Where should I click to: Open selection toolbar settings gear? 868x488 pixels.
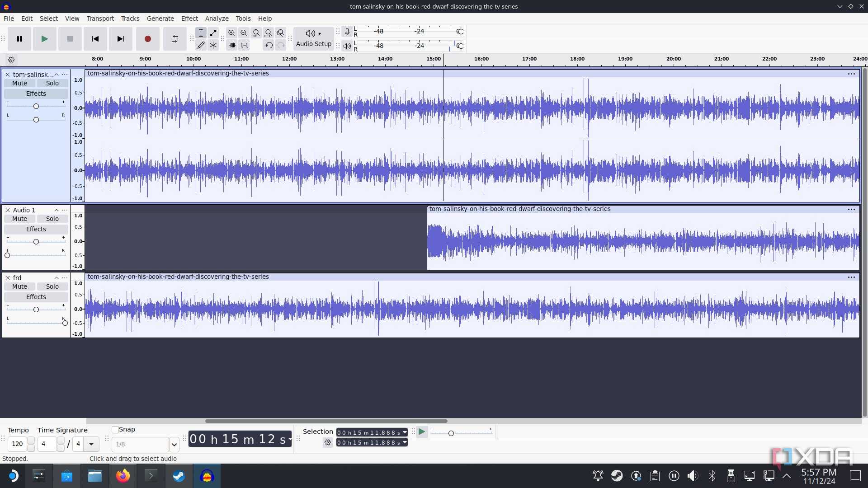click(x=328, y=443)
